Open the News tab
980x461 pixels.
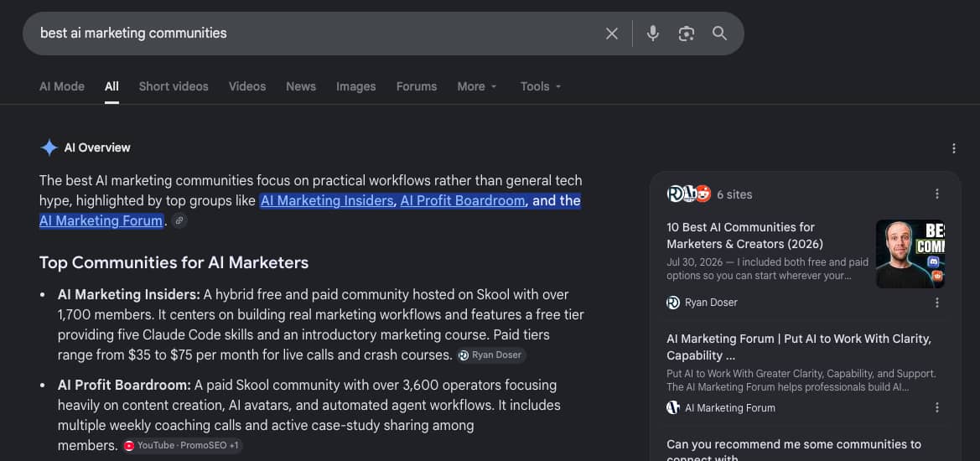click(x=301, y=86)
